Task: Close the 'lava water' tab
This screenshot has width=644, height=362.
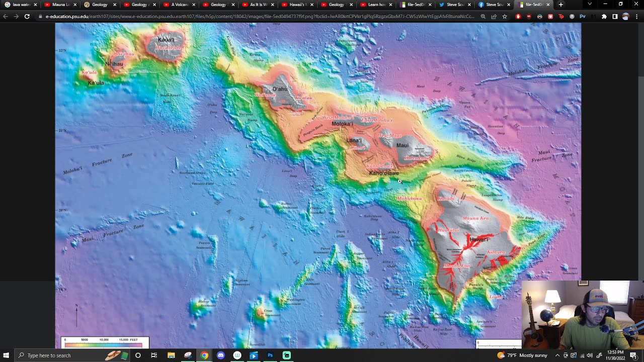Action: [35, 5]
